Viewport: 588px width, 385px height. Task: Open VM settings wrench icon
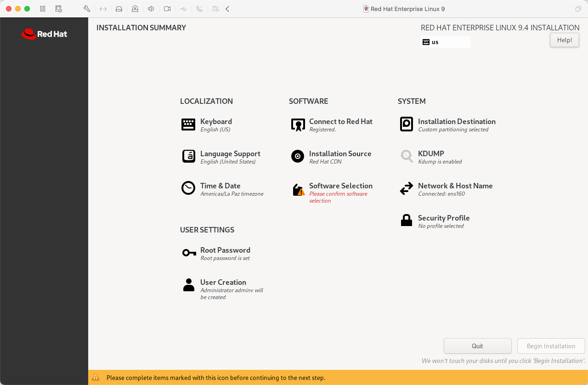click(x=87, y=9)
